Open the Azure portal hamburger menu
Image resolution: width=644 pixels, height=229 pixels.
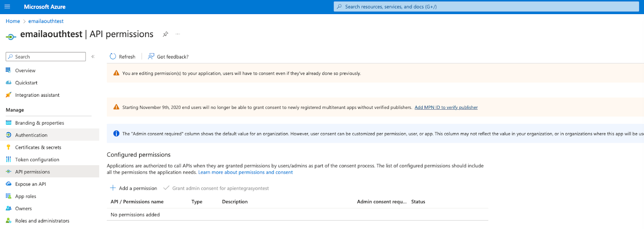7,7
